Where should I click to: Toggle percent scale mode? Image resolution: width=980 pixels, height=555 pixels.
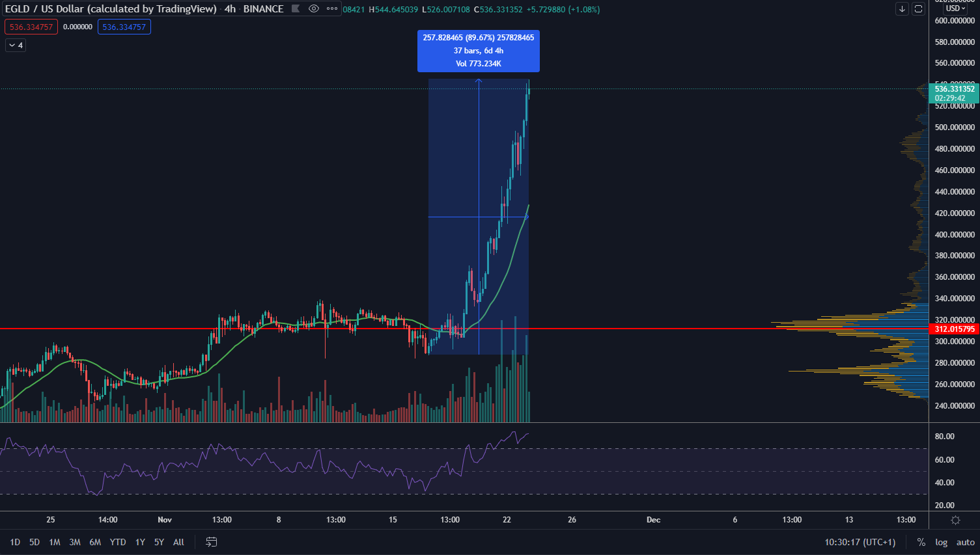pos(921,542)
